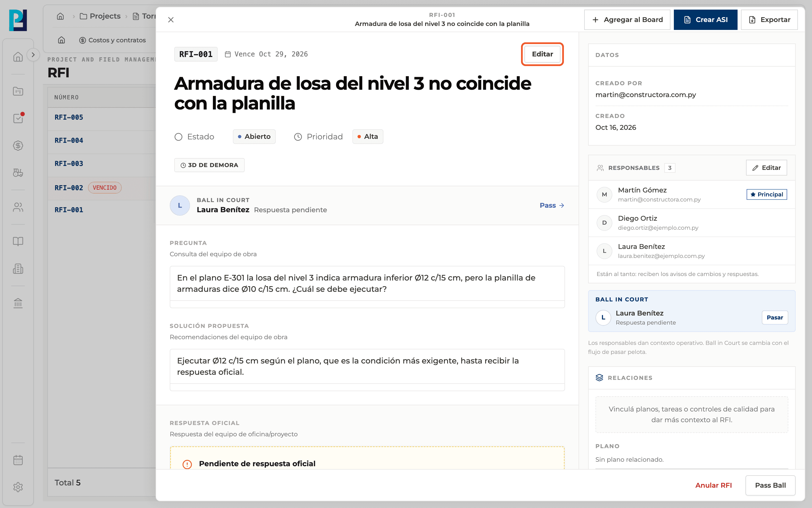Viewport: 812px width, 508px height.
Task: Select responsable Laura Benítez row
Action: click(x=692, y=251)
